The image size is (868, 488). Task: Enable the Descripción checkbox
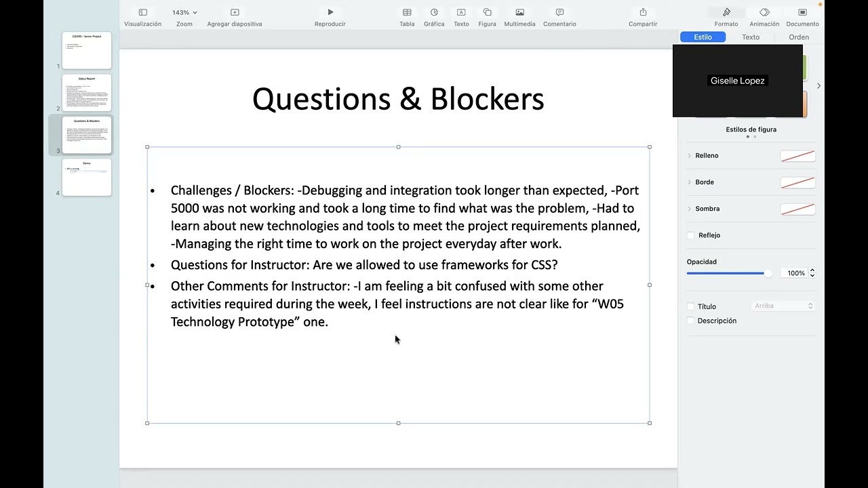pos(691,321)
